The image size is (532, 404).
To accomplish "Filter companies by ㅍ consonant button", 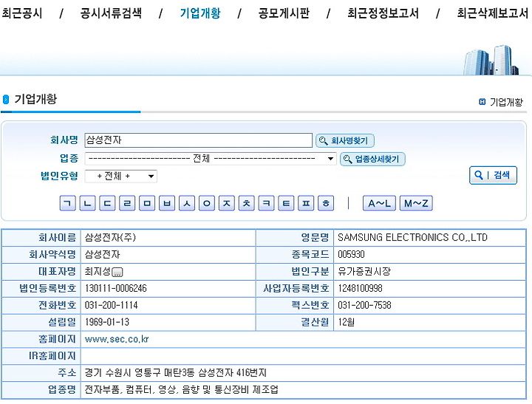I will 306,203.
